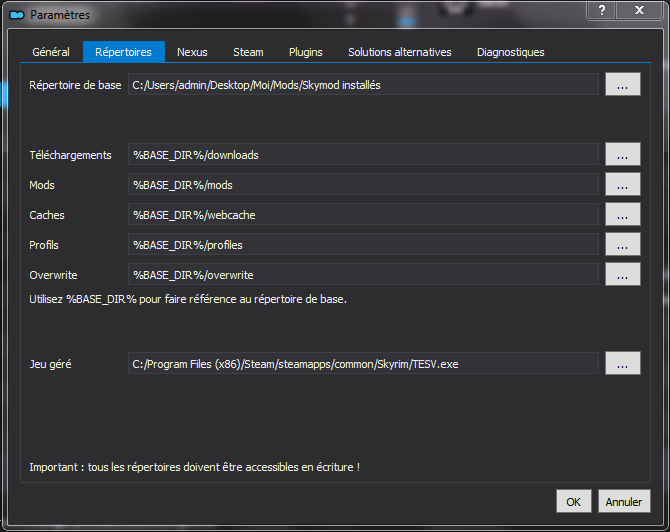Browse for the Téléchargements folder
Screen dimensions: 670x532
(x=623, y=154)
